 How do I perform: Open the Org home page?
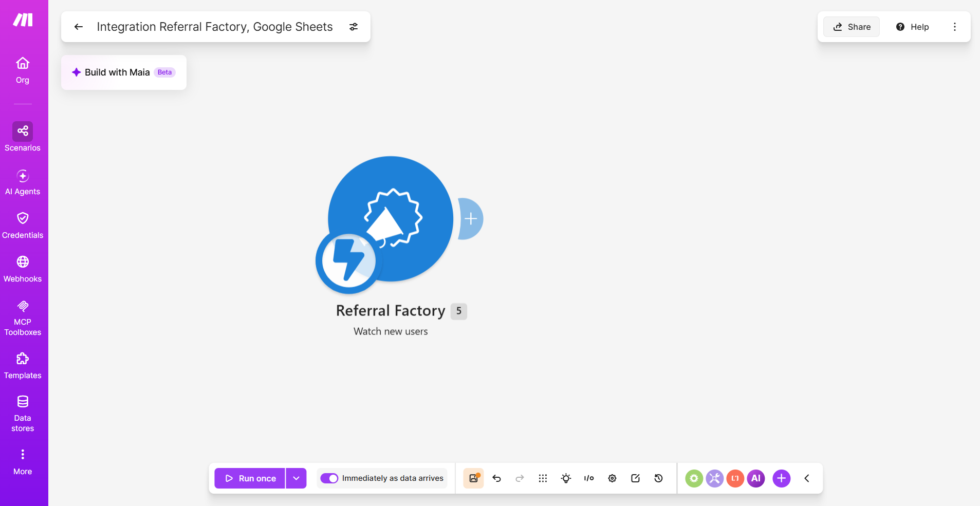(x=23, y=70)
